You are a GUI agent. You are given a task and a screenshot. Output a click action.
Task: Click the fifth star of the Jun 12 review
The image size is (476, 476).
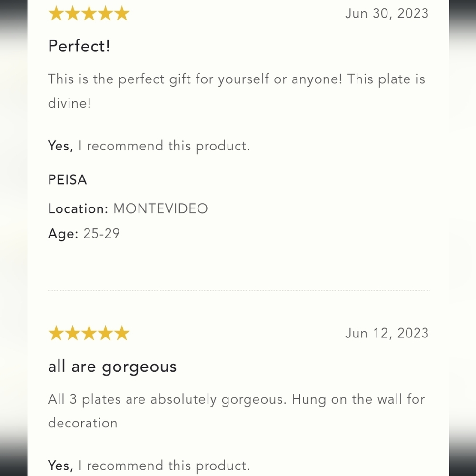click(x=122, y=333)
